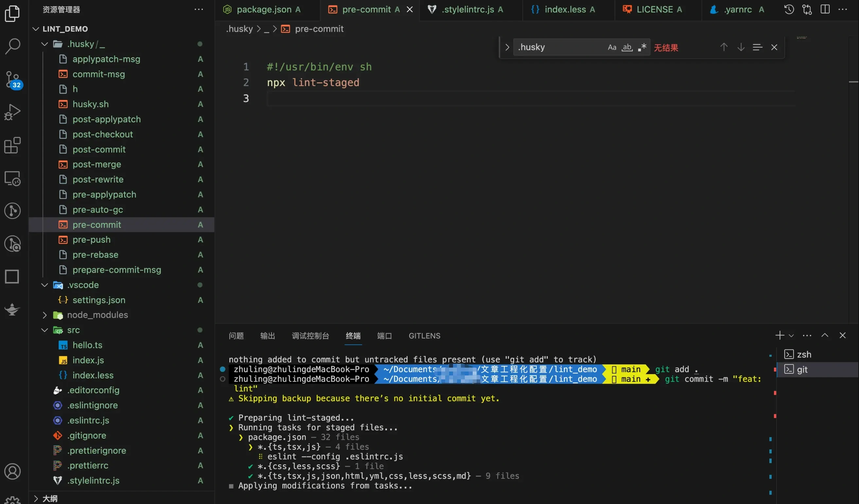This screenshot has height=504, width=859.
Task: Open the new terminal profile dropdown arrow
Action: [x=792, y=336]
